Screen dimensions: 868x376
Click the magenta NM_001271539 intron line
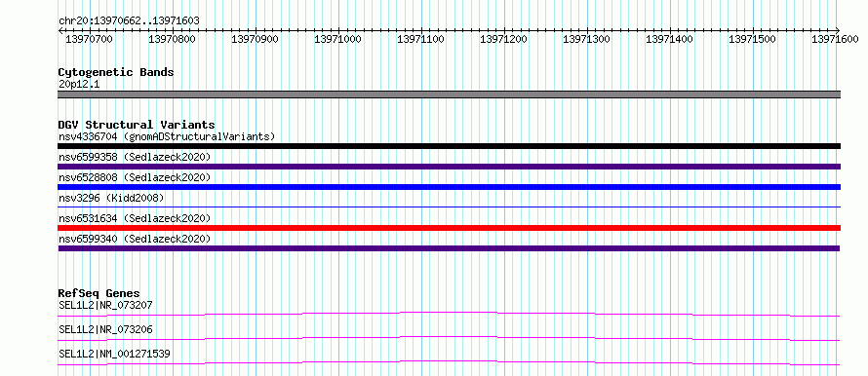pyautogui.click(x=449, y=362)
